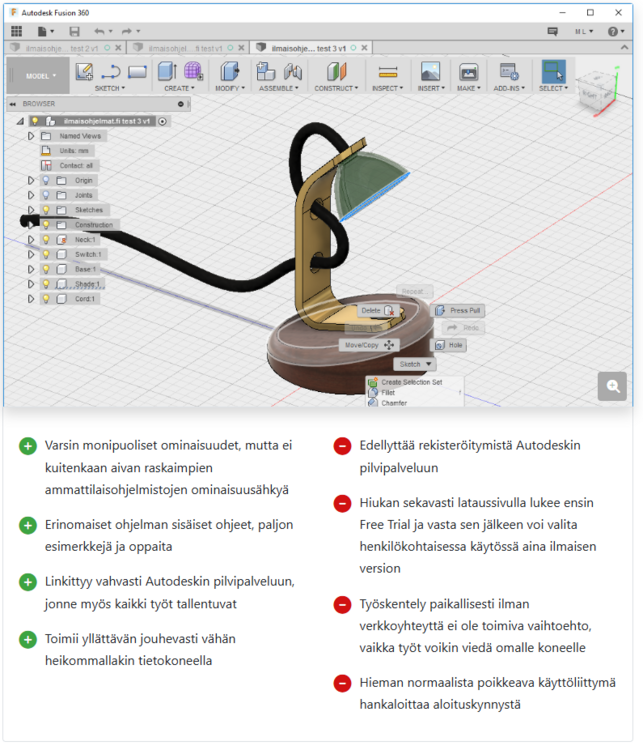The image size is (643, 750).
Task: Click the ViewCube orientation cube
Action: click(x=596, y=91)
